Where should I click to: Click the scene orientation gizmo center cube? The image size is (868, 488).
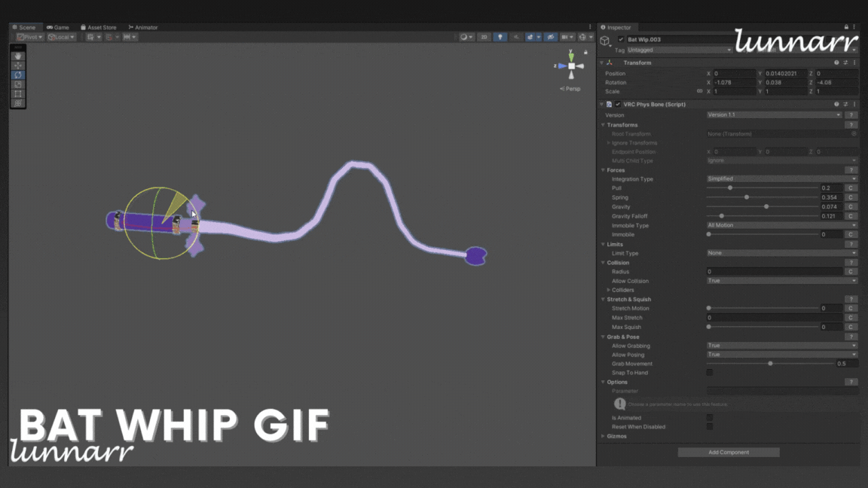coord(572,66)
